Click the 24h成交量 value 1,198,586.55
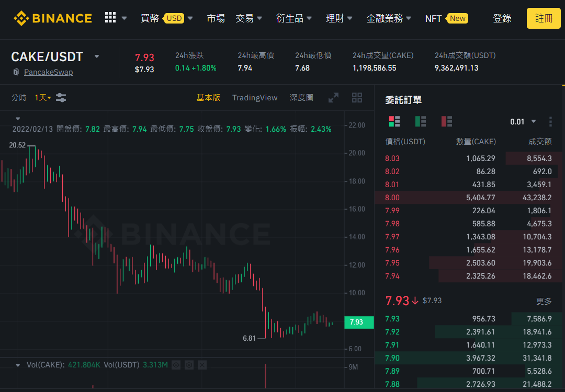Screen dimensions: 565x392 pos(374,67)
